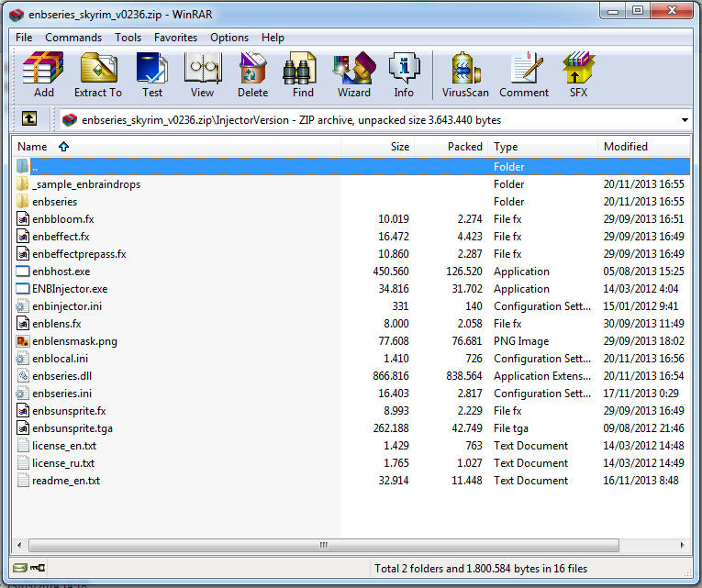Run the Test archive tool
Viewport: 702px width, 588px height.
coord(152,73)
